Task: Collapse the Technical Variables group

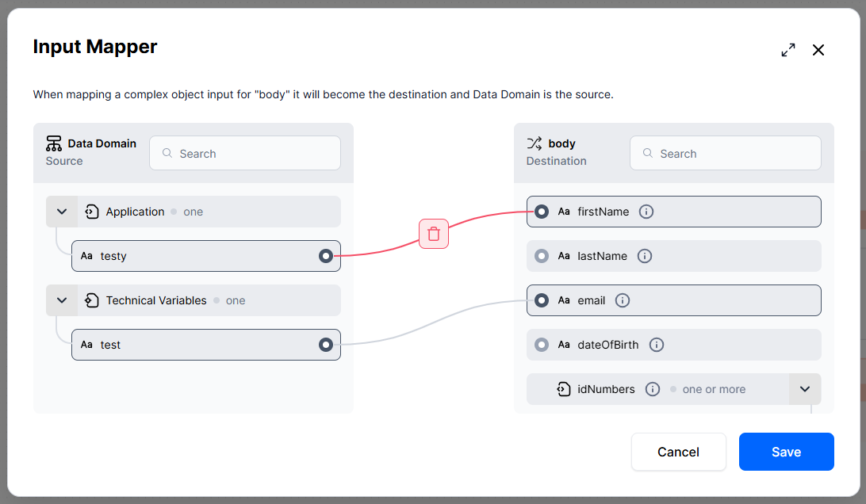Action: pyautogui.click(x=62, y=300)
